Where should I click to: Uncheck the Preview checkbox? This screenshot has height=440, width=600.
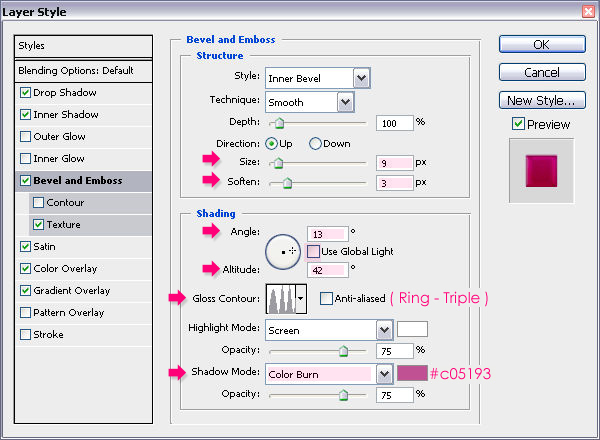click(x=518, y=125)
